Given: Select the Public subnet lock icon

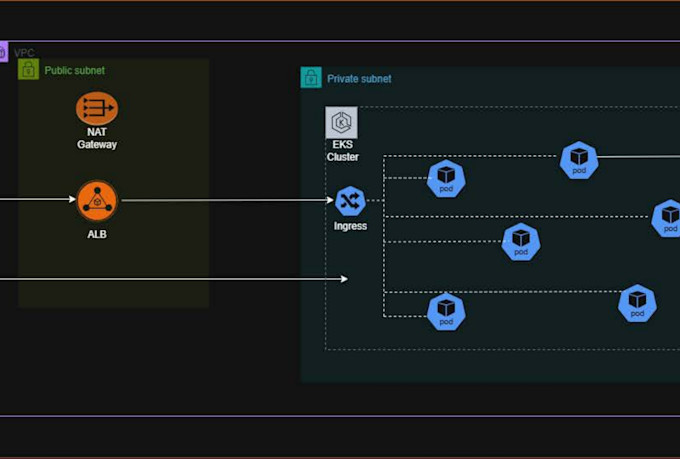Looking at the screenshot, I should tap(29, 69).
